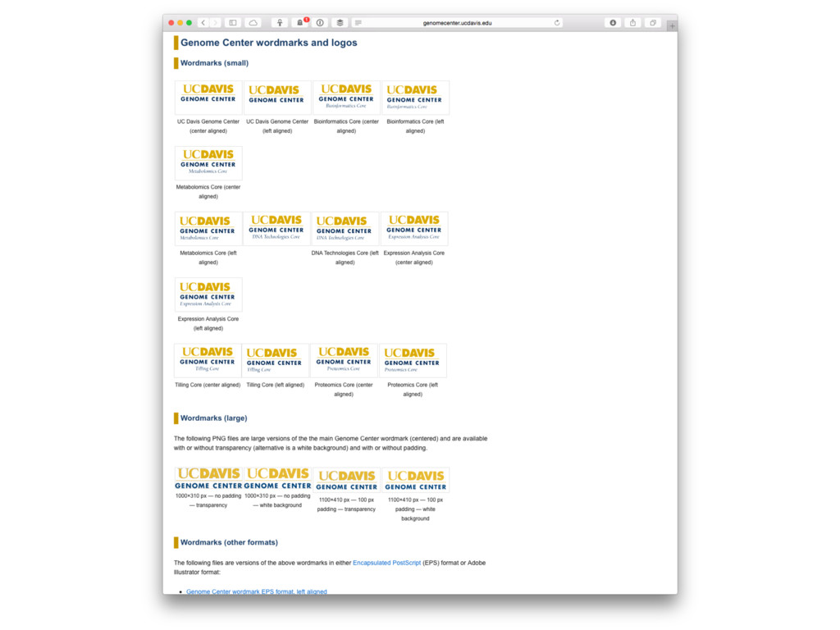
Task: Open the extension icon with red badge
Action: (300, 22)
